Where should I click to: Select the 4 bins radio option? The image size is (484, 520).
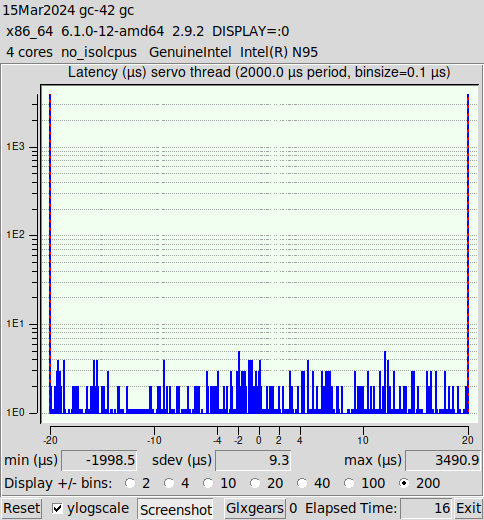169,483
